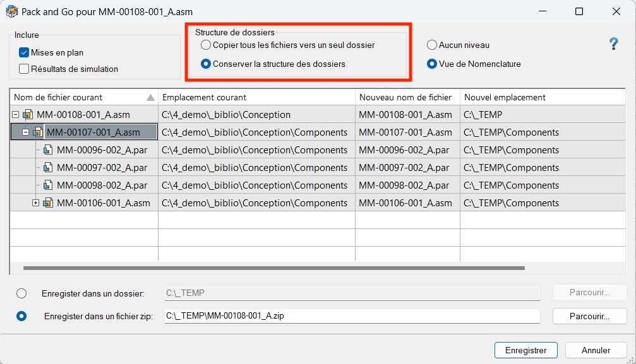Screen dimensions: 636x364
Task: Click new location cell for MM-00106-001_A.asm
Action: [x=543, y=203]
